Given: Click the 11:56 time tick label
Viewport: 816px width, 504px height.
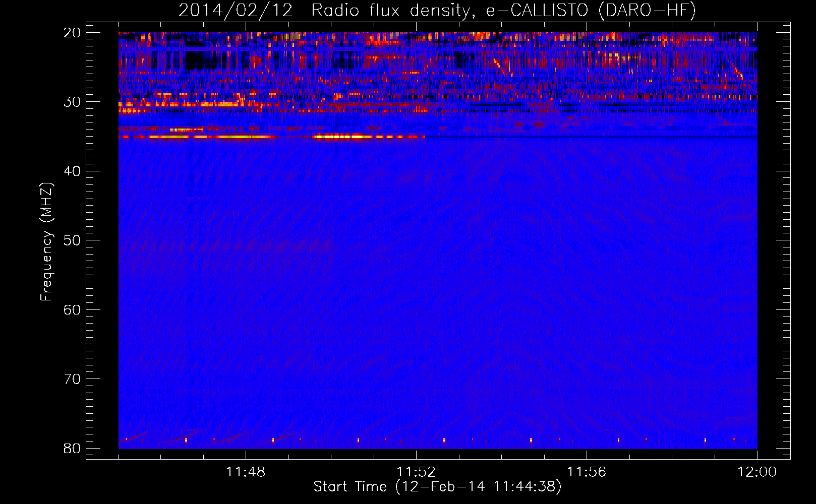Looking at the screenshot, I should tap(587, 472).
